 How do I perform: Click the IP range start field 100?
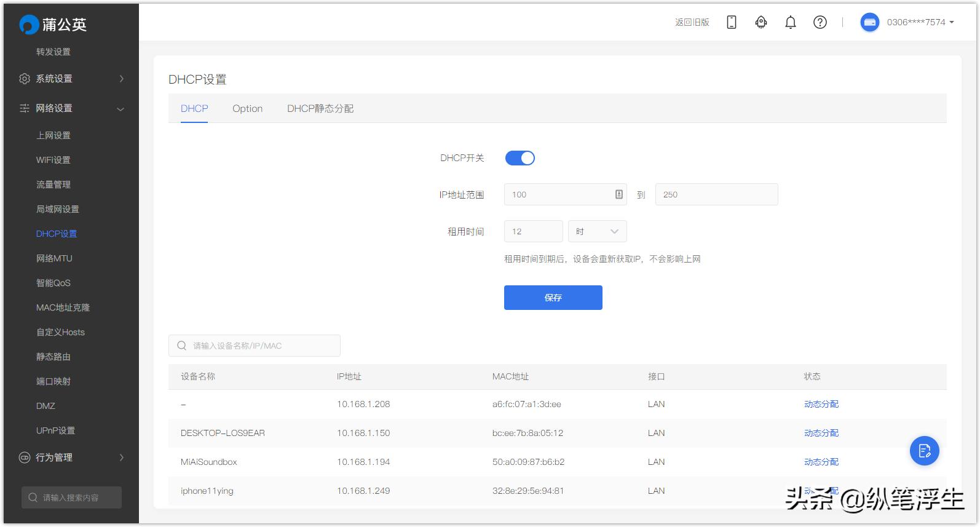coord(566,194)
